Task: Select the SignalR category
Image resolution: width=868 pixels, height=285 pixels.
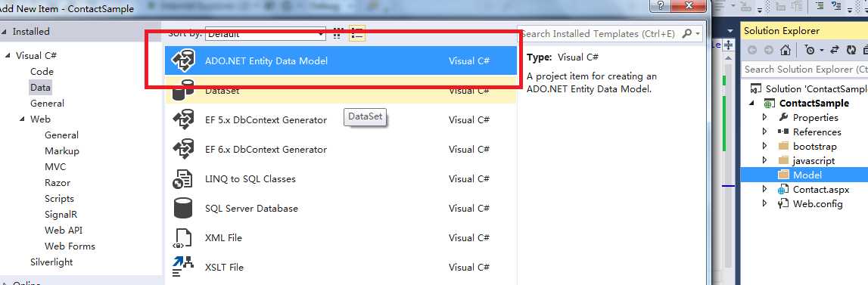Action: (61, 214)
